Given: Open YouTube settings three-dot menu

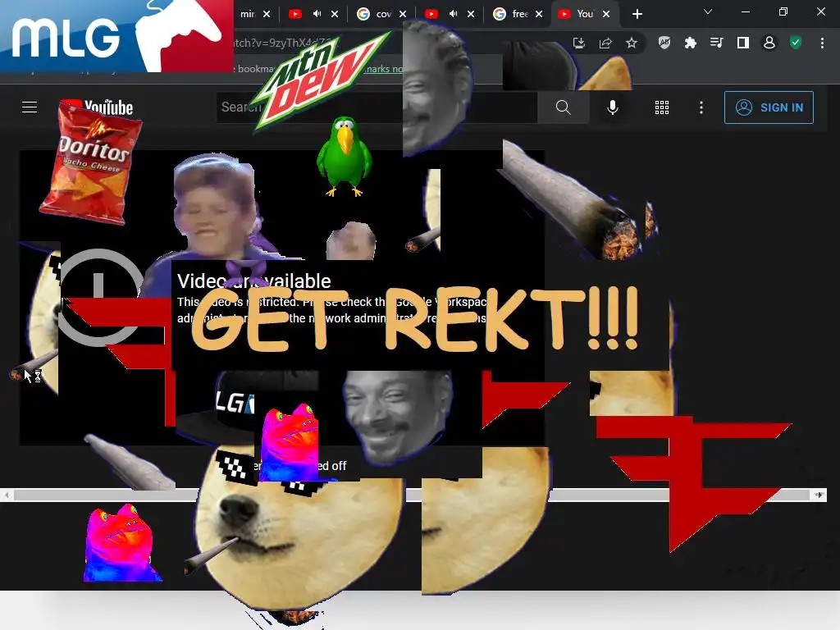Looking at the screenshot, I should click(x=701, y=107).
